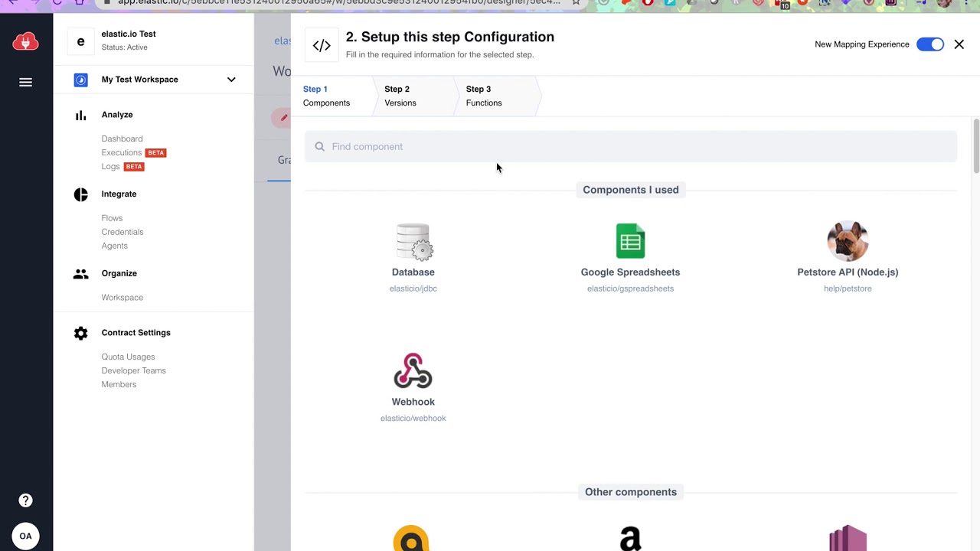Click the component list scrollbar
This screenshot has width=980, height=551.
(976, 146)
